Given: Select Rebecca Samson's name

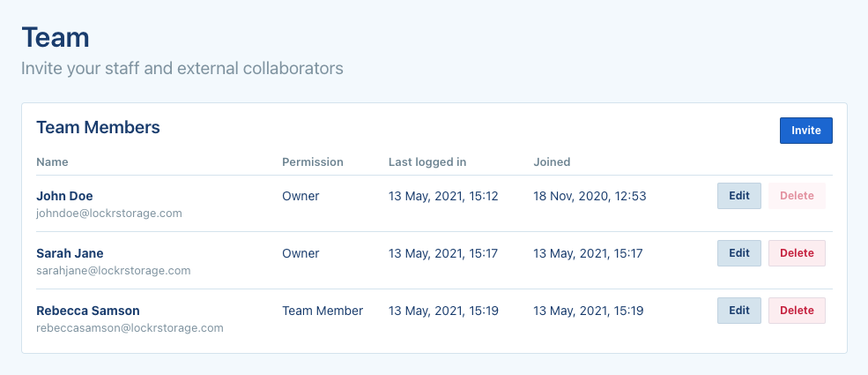Looking at the screenshot, I should pos(88,311).
